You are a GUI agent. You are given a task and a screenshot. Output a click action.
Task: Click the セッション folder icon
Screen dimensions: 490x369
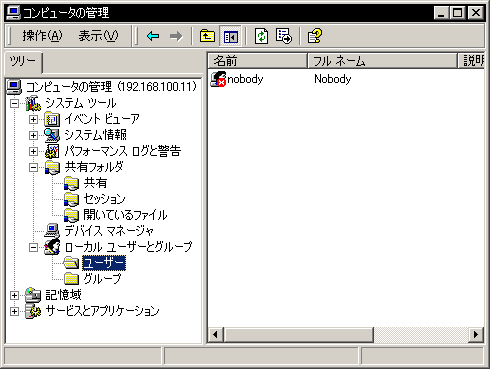[x=71, y=199]
